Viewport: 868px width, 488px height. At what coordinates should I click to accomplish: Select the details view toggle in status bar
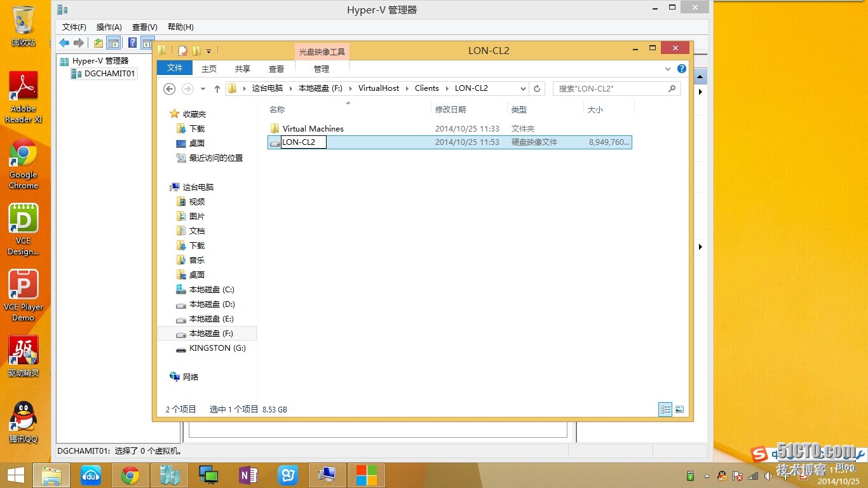665,410
